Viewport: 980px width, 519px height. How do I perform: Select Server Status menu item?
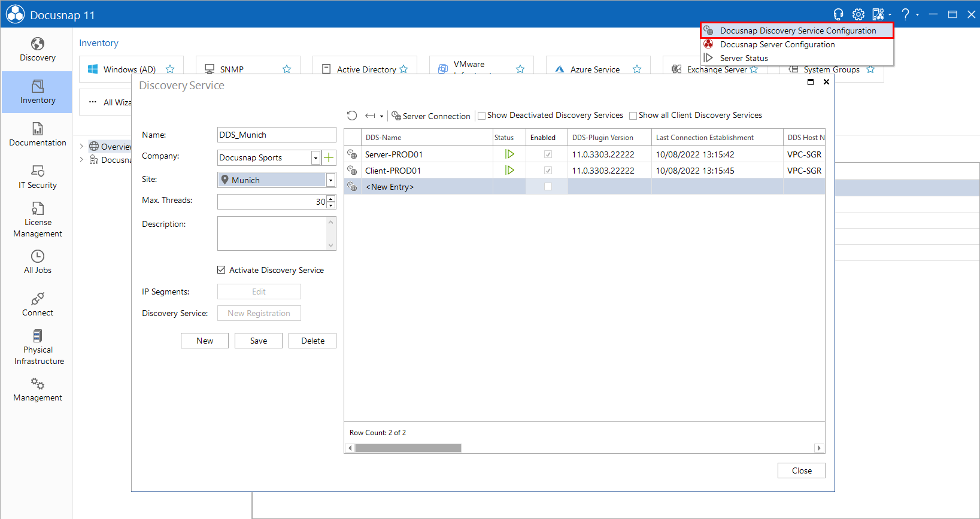(x=797, y=58)
